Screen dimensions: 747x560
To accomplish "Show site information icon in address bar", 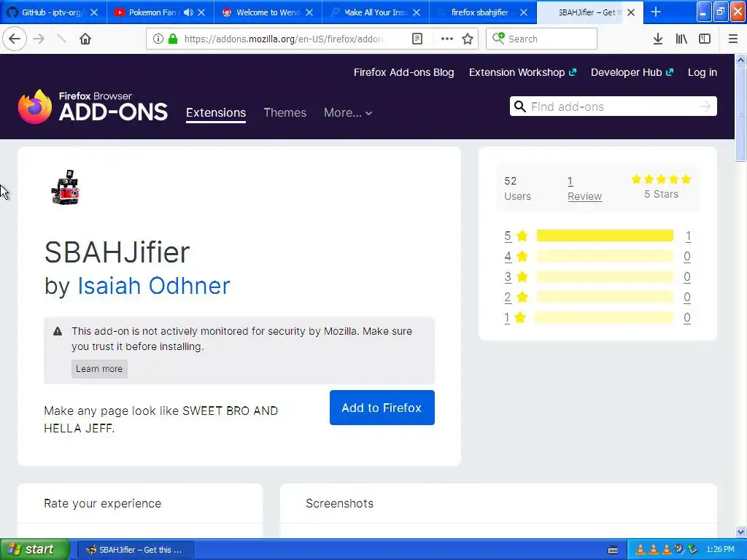I will click(158, 39).
